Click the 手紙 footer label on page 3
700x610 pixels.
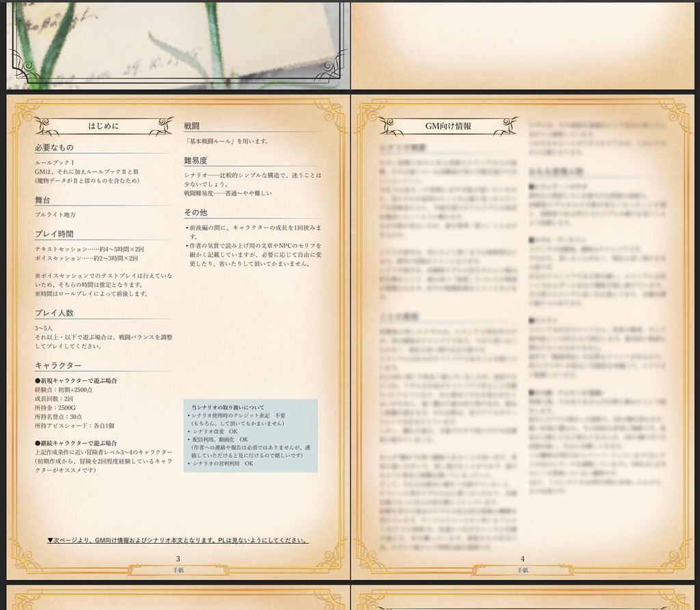tap(178, 570)
